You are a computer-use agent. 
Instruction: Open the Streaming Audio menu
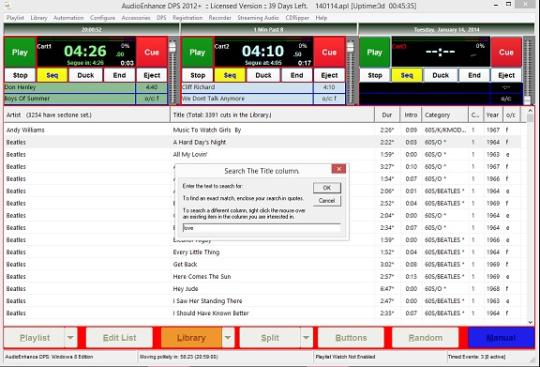coord(258,18)
